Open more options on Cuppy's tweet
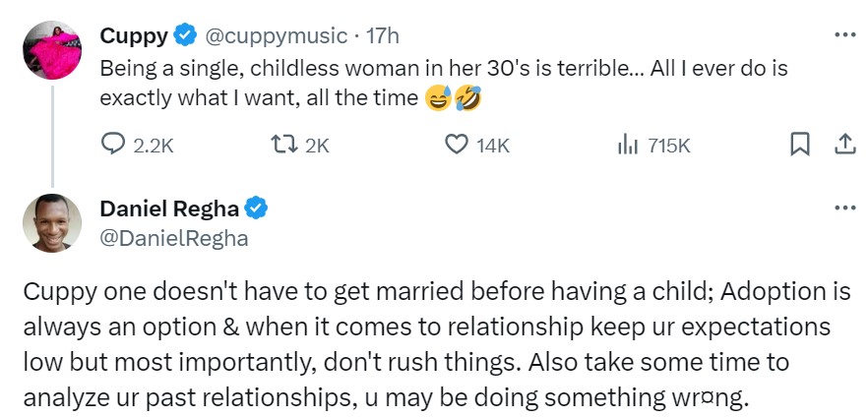This screenshot has height=417, width=868. (x=844, y=35)
